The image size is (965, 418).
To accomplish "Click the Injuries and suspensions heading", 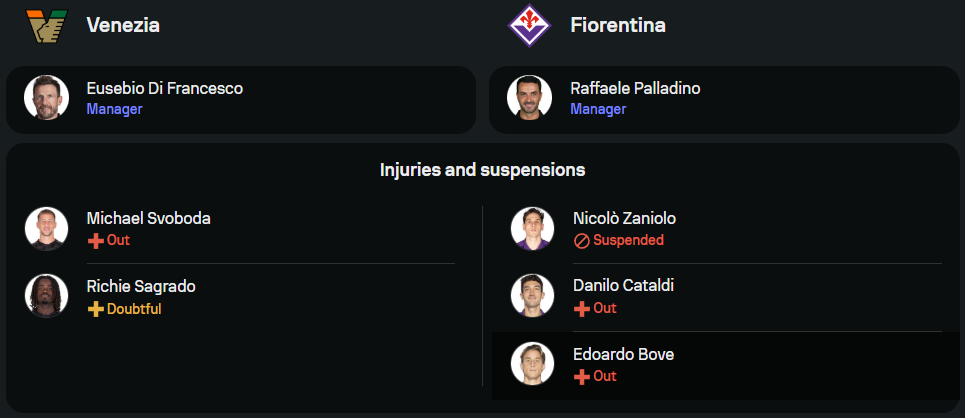I will pyautogui.click(x=482, y=170).
